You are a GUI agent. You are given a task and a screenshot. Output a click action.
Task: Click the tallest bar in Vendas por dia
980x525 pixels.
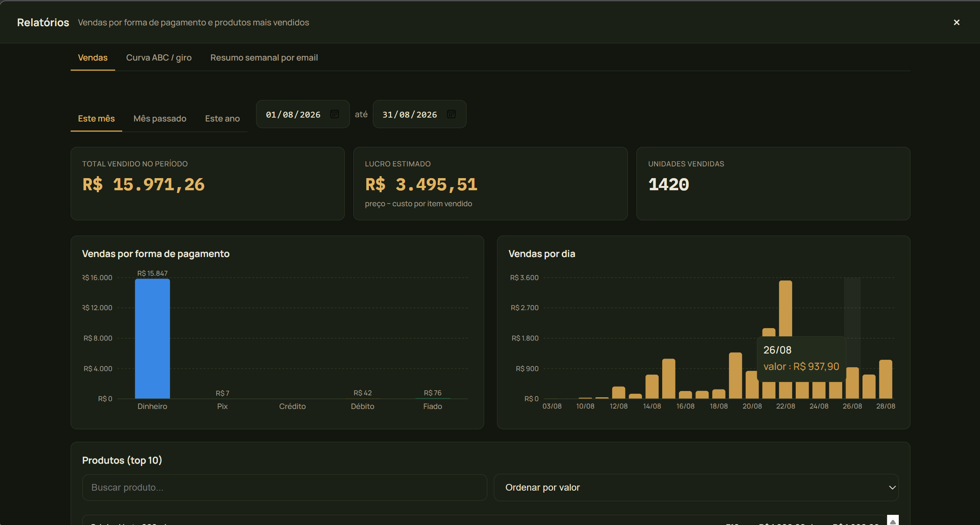[785, 309]
